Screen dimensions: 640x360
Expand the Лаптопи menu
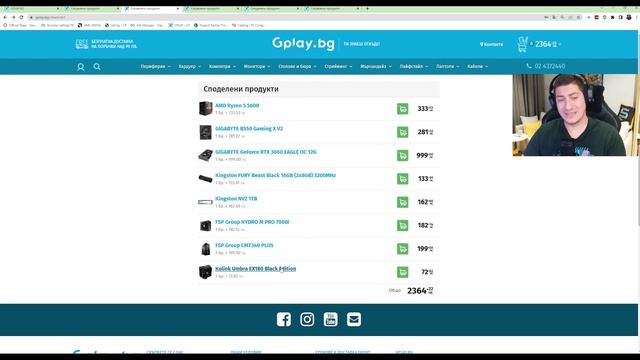coord(447,66)
